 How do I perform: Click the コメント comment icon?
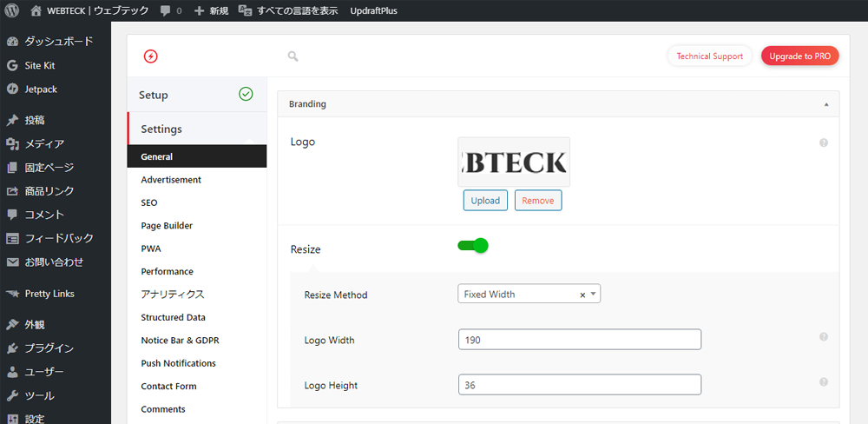point(12,215)
